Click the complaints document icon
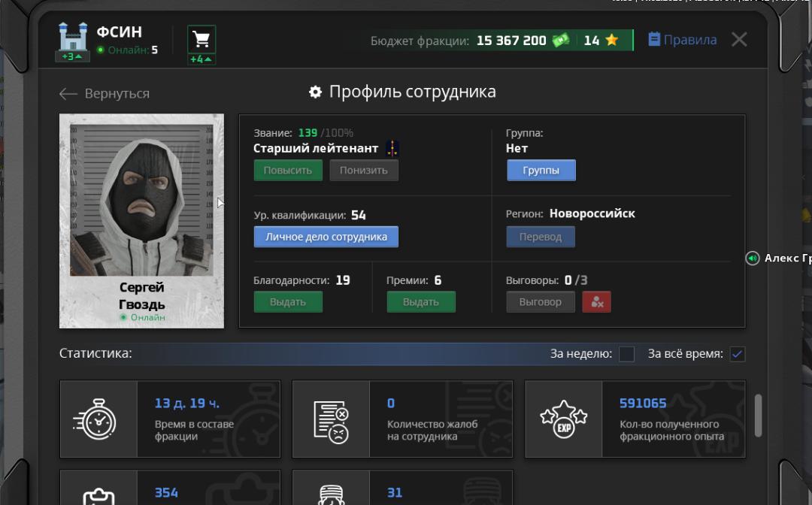This screenshot has width=812, height=505. click(331, 419)
